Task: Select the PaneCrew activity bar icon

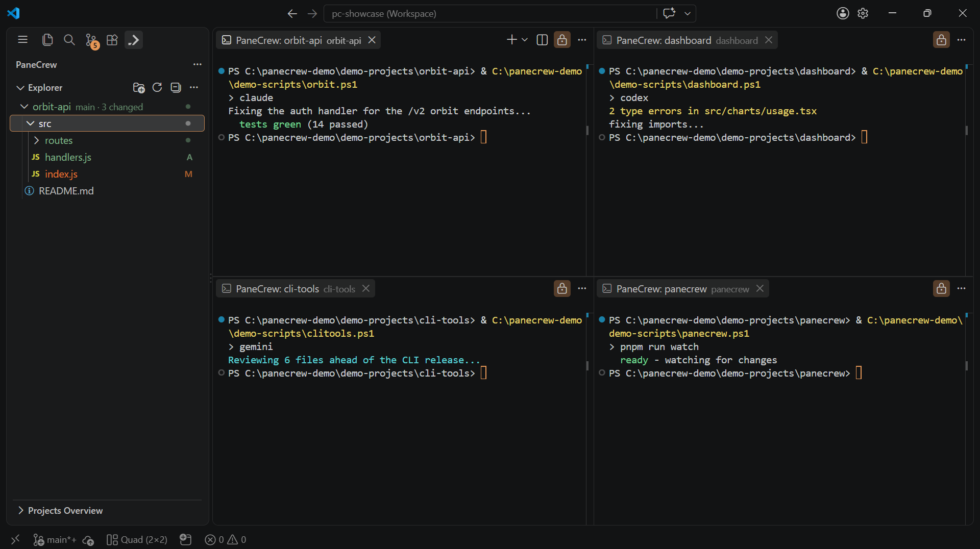Action: coord(134,40)
